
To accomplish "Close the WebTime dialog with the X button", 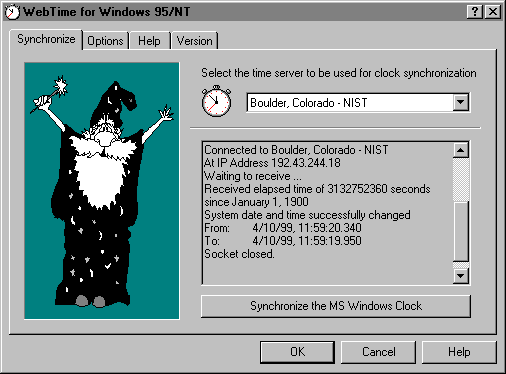I will click(x=493, y=12).
